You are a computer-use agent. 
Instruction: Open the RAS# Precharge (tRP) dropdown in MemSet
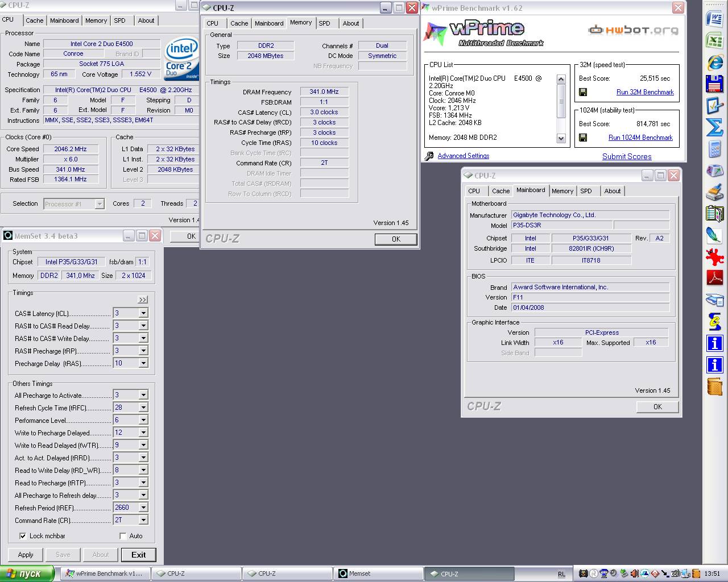pyautogui.click(x=143, y=351)
